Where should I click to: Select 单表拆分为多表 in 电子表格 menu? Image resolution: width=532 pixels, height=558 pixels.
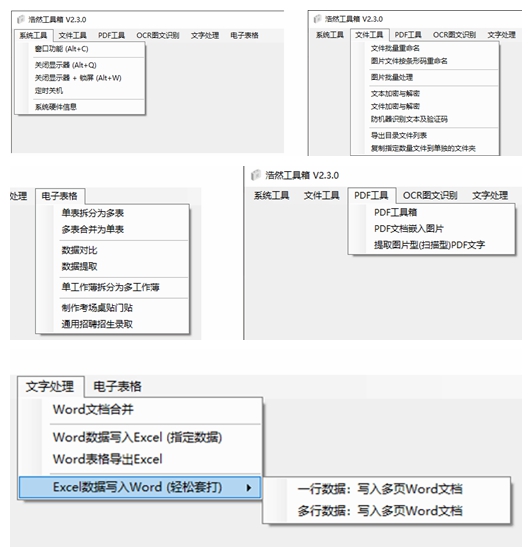(93, 213)
